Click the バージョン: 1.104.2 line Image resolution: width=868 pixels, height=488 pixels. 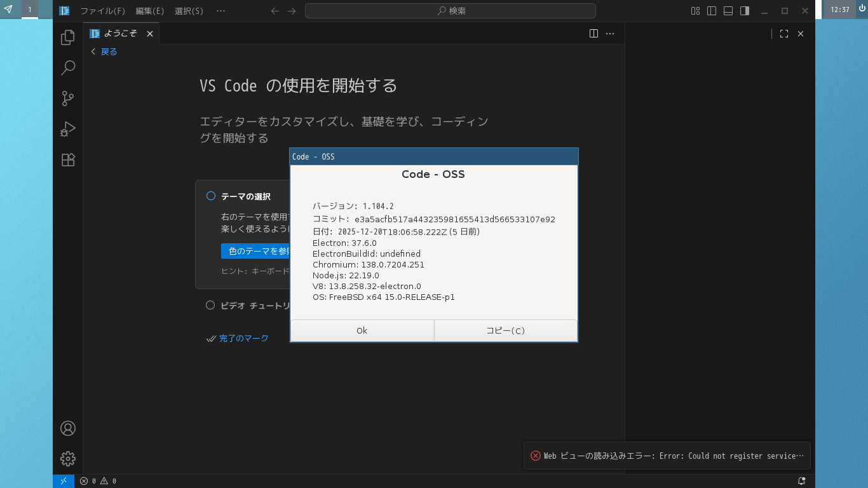353,206
